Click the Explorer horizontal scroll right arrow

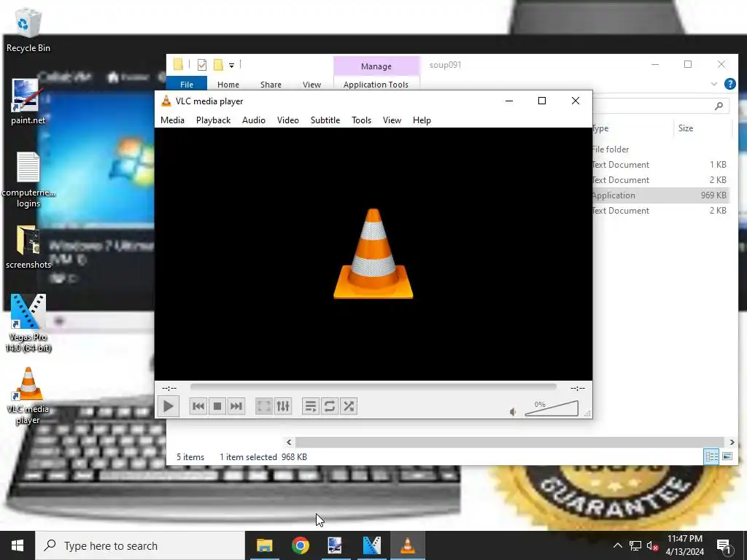coord(732,443)
